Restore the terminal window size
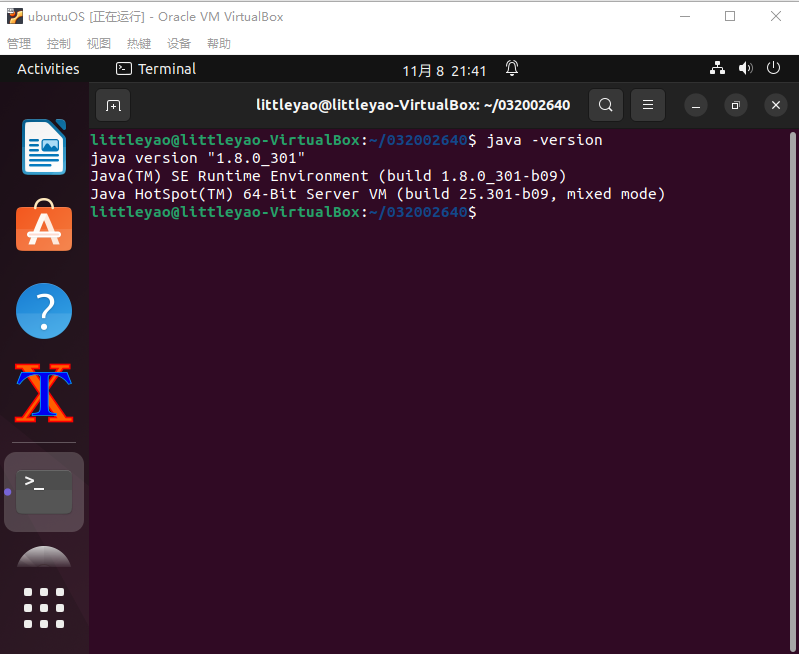Screen dimensions: 799x654 coord(735,106)
